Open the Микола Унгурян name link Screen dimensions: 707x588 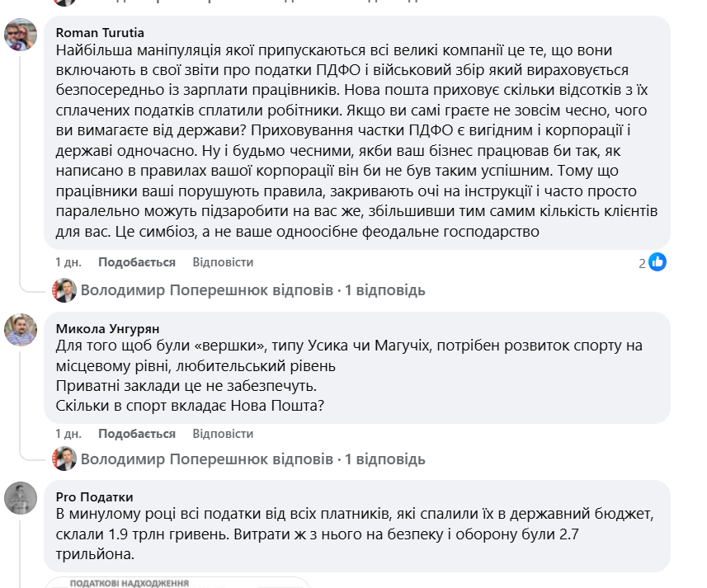coord(107,327)
